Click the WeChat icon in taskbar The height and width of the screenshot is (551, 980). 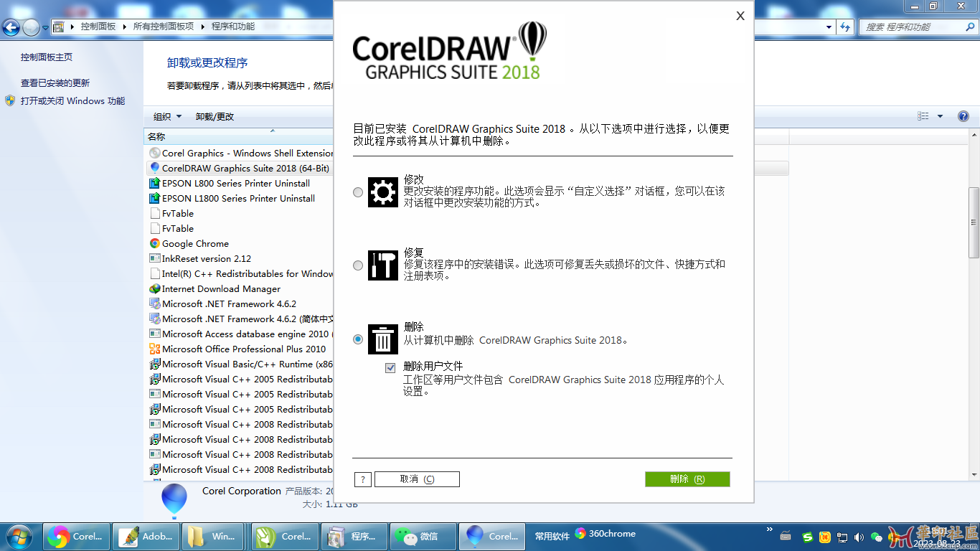click(423, 536)
